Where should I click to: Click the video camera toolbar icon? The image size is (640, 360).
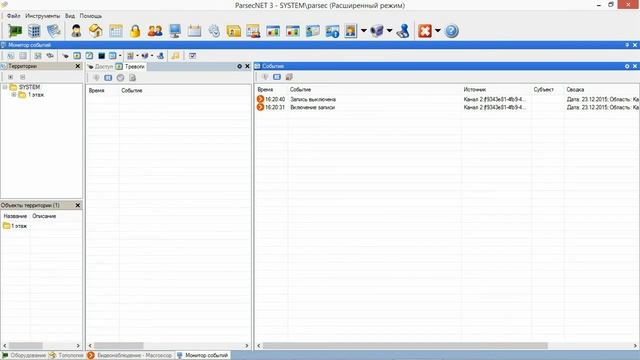point(377,31)
